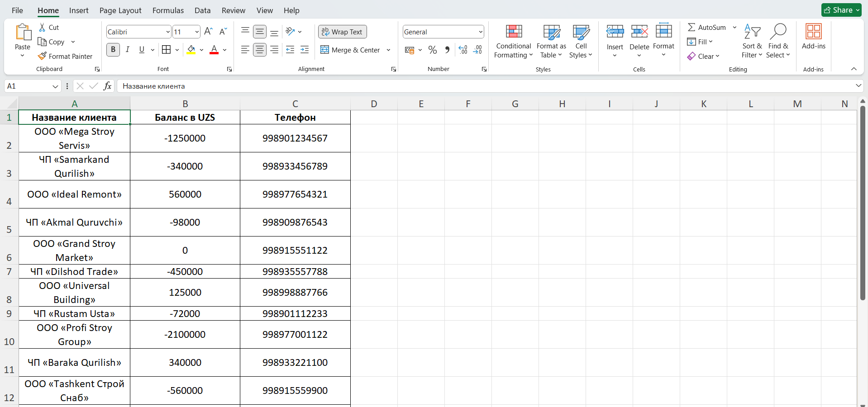The width and height of the screenshot is (868, 407).
Task: Click the Insert Function fx icon
Action: [x=107, y=86]
